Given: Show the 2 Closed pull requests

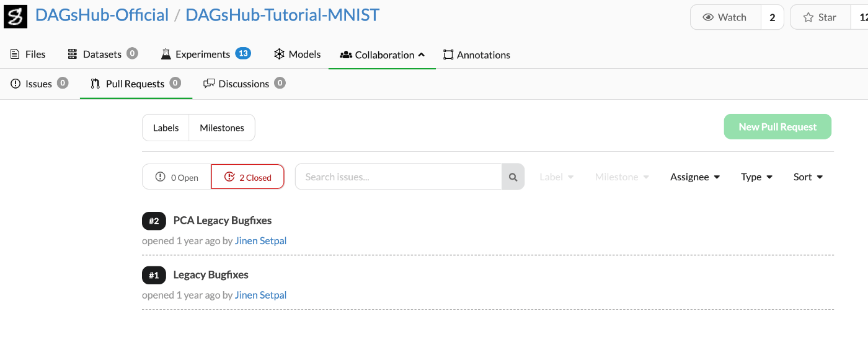Looking at the screenshot, I should point(248,177).
